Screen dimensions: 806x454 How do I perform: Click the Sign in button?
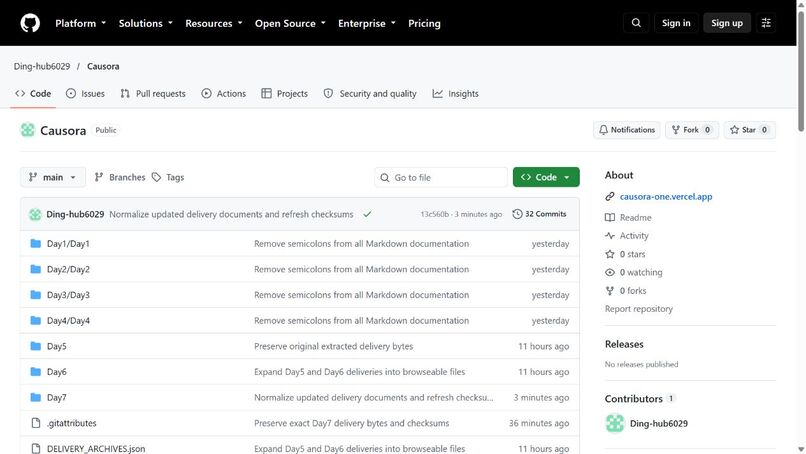coord(676,23)
